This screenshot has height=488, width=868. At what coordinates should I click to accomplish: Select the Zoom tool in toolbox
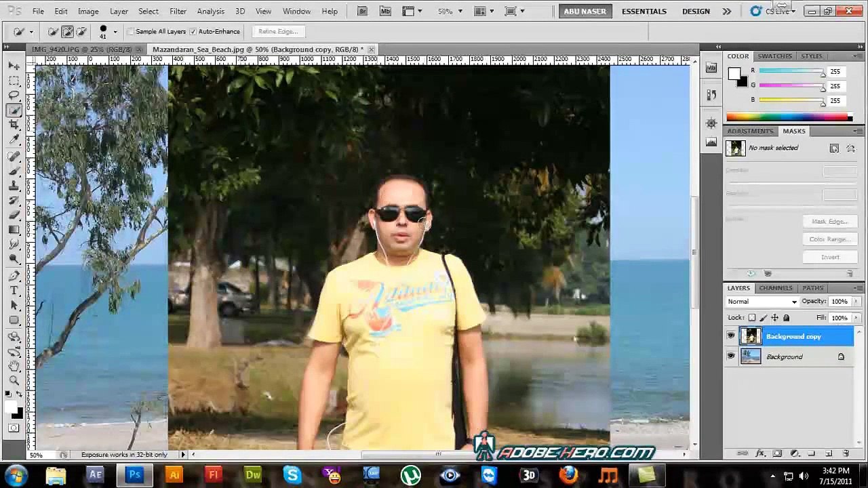14,380
